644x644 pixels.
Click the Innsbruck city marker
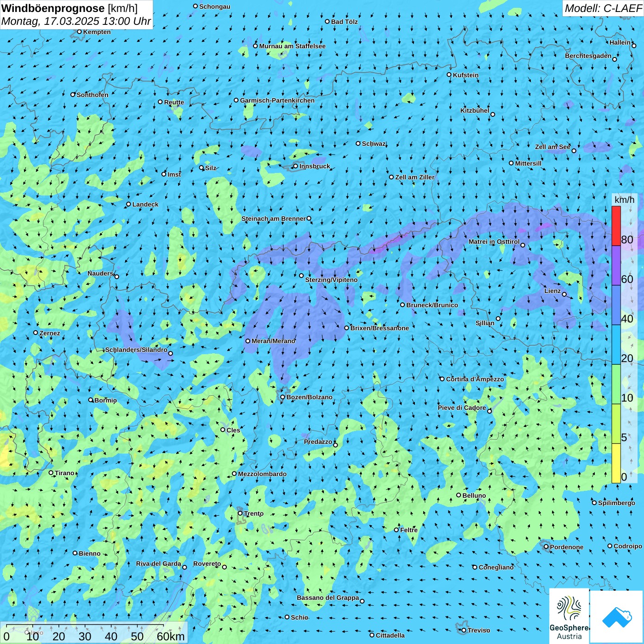pos(296,166)
